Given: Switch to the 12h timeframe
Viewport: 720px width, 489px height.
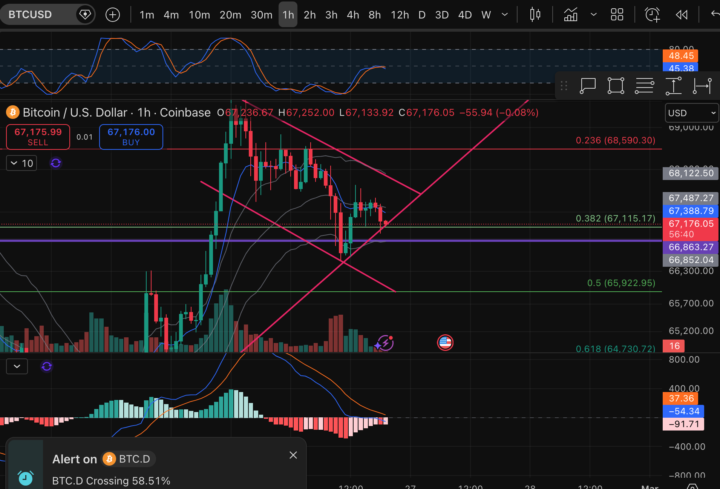Looking at the screenshot, I should click(x=399, y=15).
